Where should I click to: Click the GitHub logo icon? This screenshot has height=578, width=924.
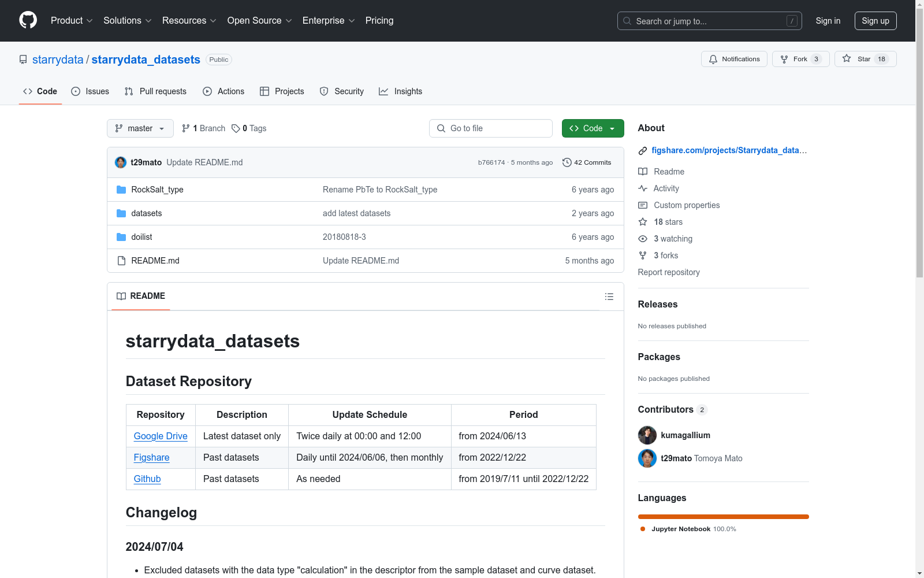(x=28, y=20)
